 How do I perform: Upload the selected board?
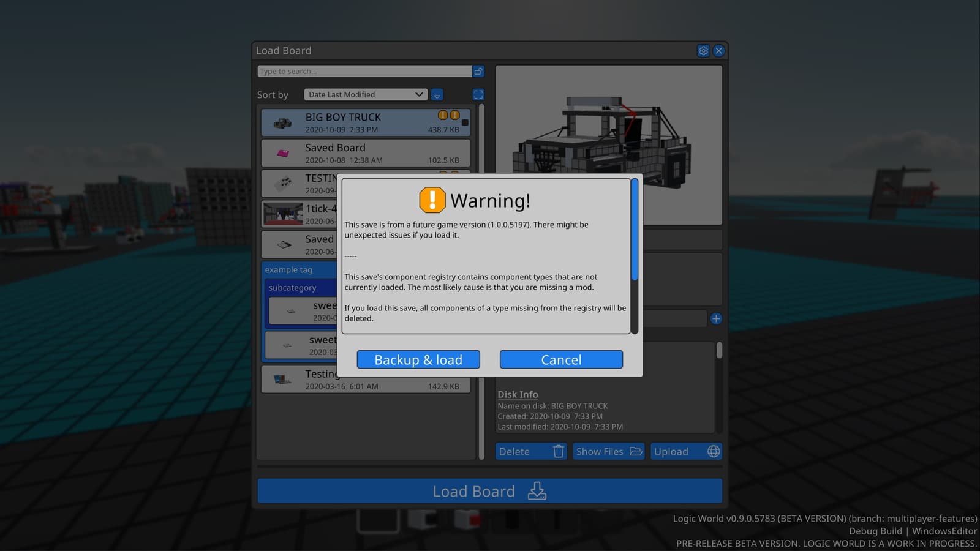[x=687, y=452]
